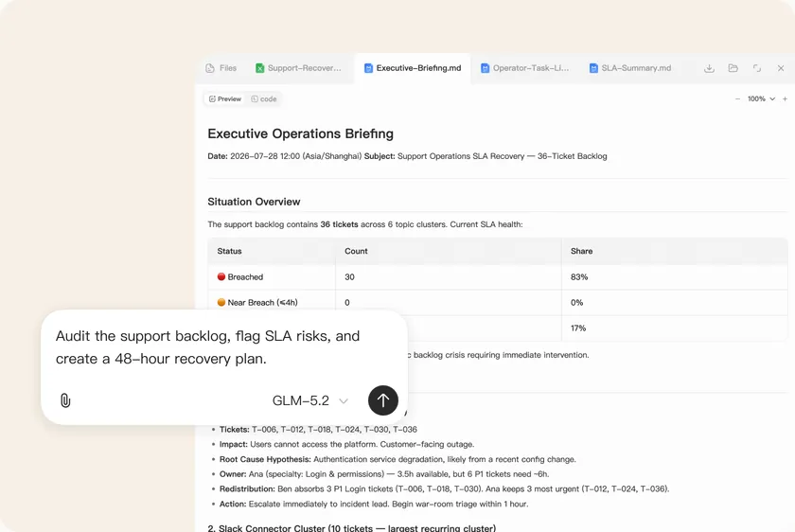Click the attachment paperclip icon
This screenshot has height=532, width=795.
65,400
